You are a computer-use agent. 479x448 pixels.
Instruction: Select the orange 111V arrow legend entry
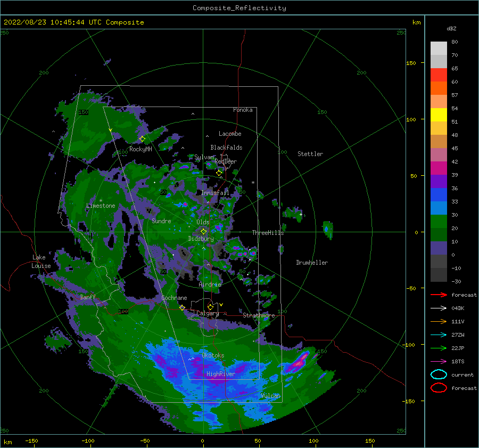tap(439, 321)
